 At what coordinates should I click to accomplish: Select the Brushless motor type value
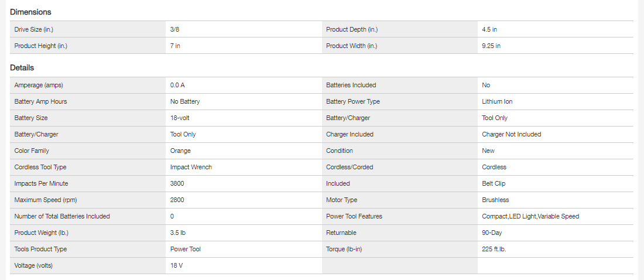pyautogui.click(x=495, y=200)
